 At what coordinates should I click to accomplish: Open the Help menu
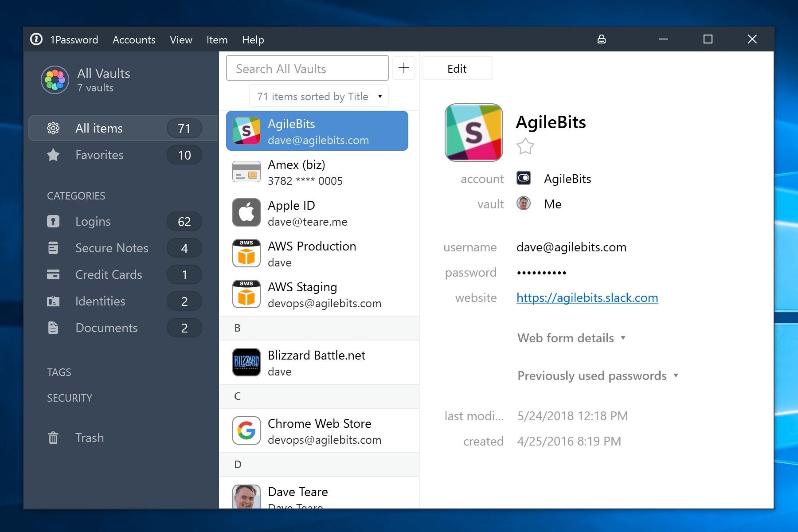253,39
